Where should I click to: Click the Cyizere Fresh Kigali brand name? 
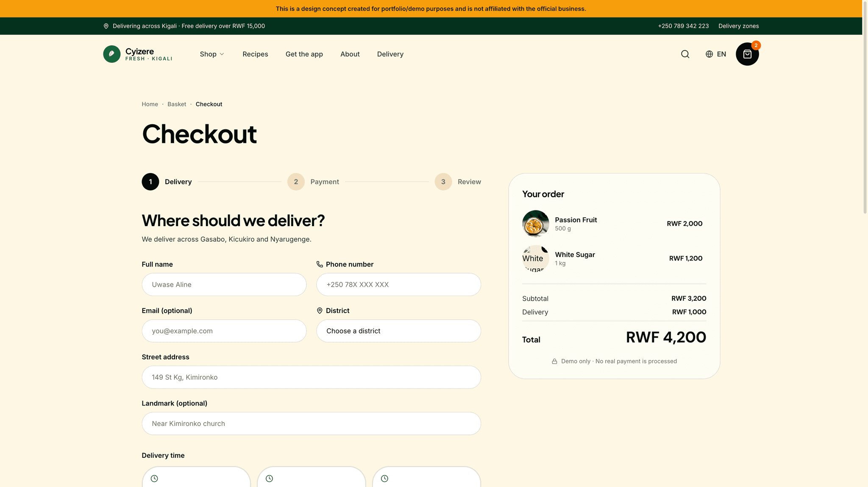[x=149, y=54]
